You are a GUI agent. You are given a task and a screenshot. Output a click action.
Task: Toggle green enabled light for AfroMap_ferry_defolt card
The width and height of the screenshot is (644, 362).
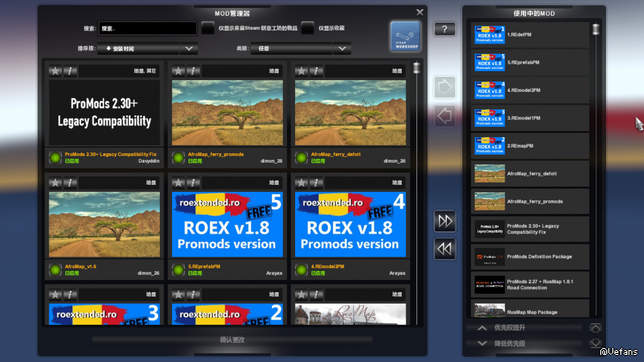pos(302,158)
